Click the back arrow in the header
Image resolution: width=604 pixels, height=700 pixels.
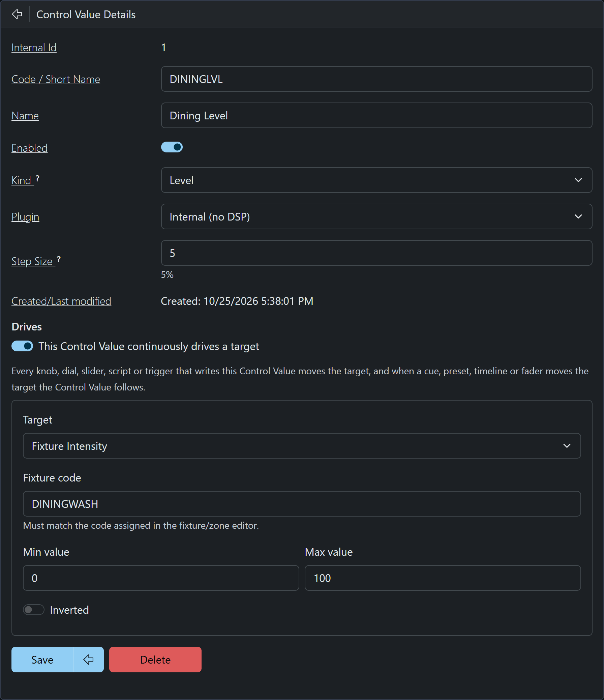tap(17, 14)
